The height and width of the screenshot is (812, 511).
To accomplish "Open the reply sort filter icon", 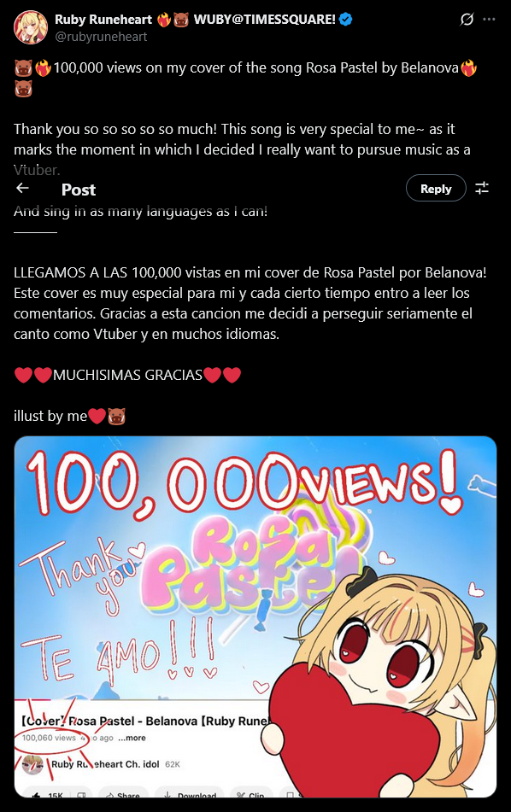I will point(482,188).
